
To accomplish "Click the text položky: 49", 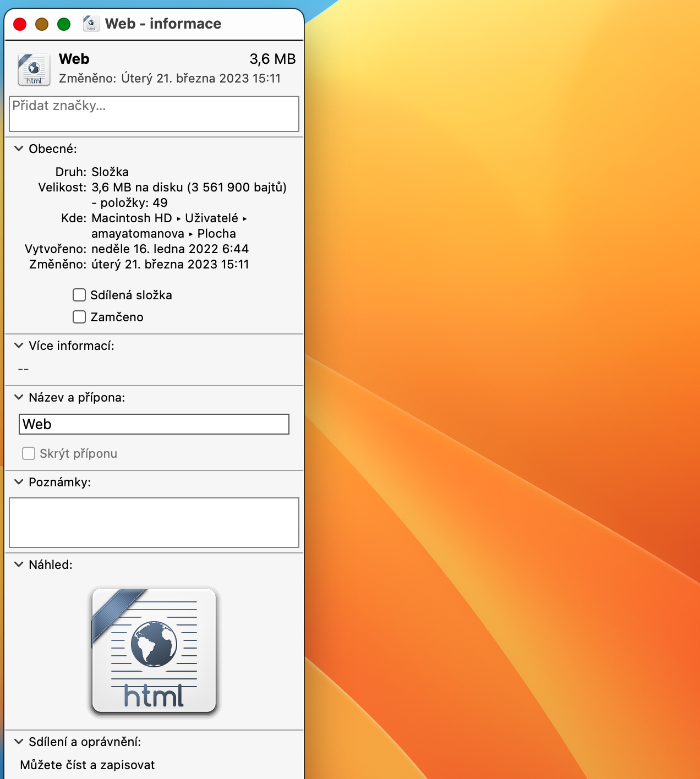I will pyautogui.click(x=129, y=202).
